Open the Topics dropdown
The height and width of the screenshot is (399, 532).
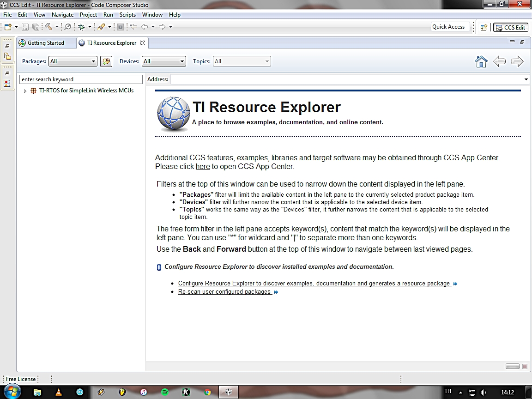coord(242,61)
